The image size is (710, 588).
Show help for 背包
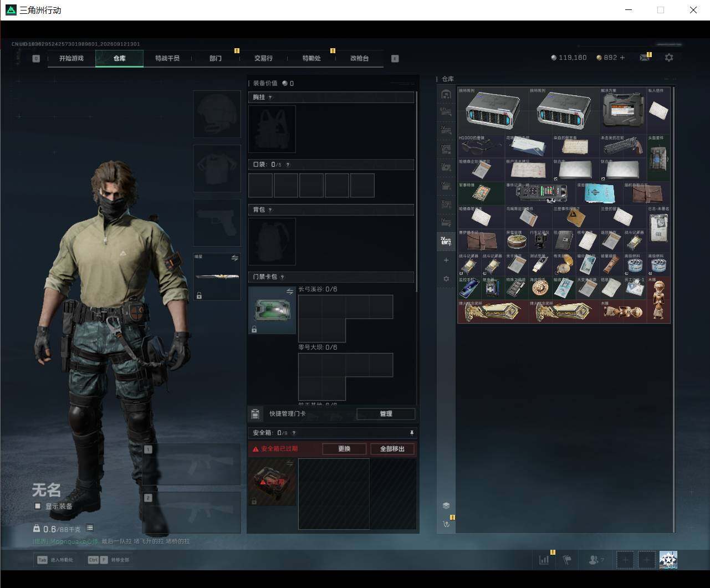click(270, 210)
